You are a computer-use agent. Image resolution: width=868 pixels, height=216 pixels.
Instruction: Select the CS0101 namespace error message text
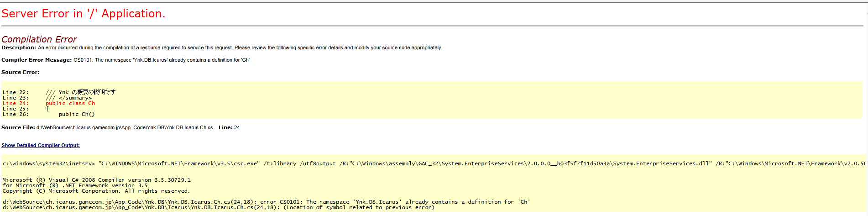[x=162, y=60]
